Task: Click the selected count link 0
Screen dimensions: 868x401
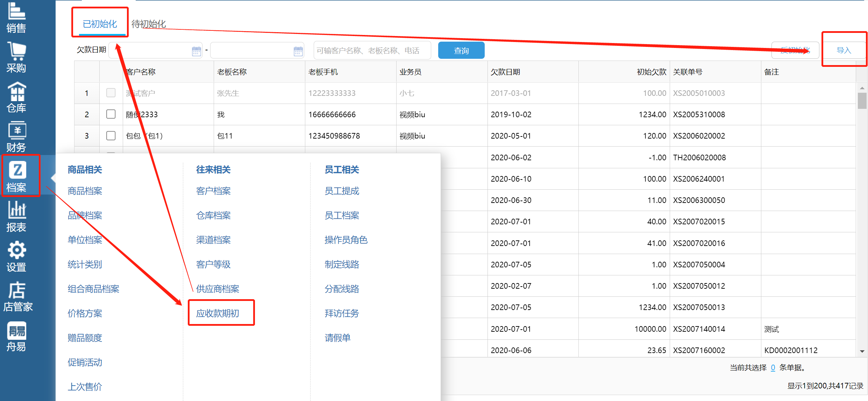Action: click(773, 368)
